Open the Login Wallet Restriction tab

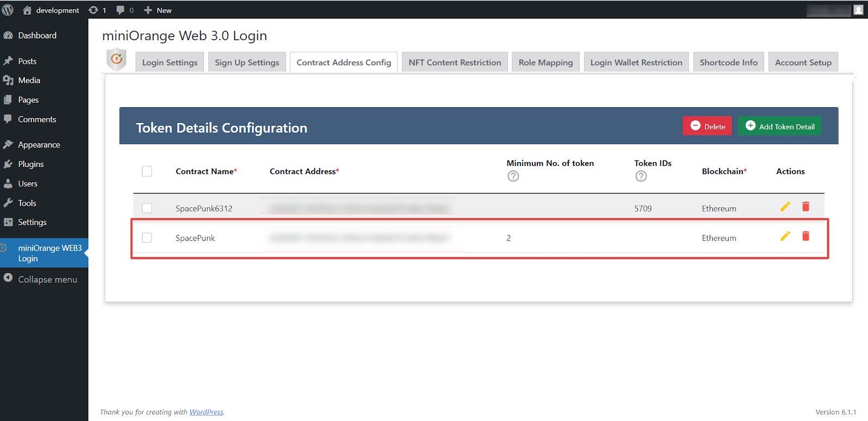636,62
